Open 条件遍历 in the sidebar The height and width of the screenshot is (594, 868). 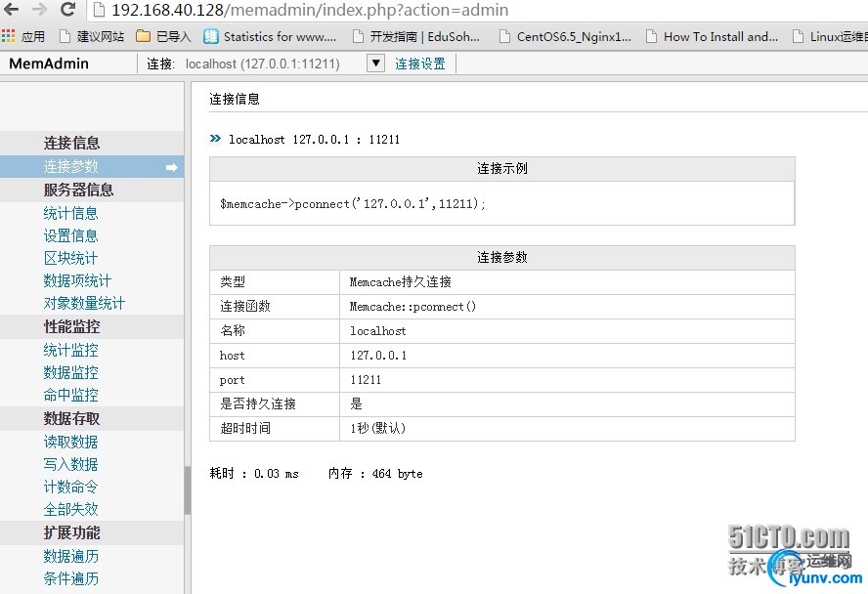pyautogui.click(x=70, y=578)
